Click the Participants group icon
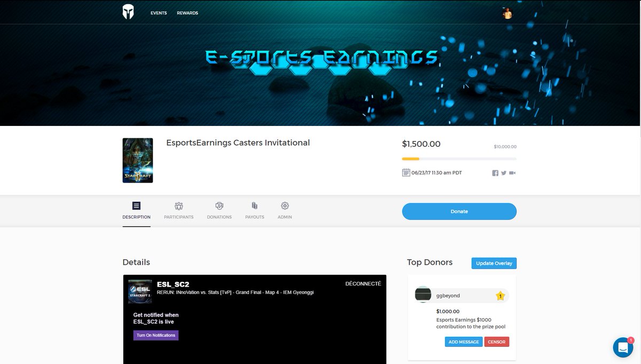The width and height of the screenshot is (641, 364). (178, 205)
